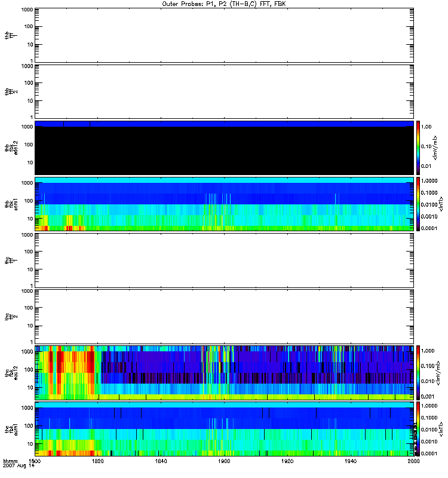This screenshot has height=478, width=448.
Task: Click the '1000' y-axis label of top panel
Action: pyautogui.click(x=24, y=10)
